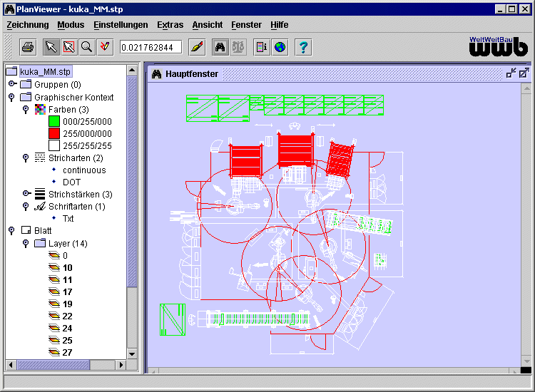Screen dimensions: 535x392
Task: Select the DOT line type entry
Action: 71,182
